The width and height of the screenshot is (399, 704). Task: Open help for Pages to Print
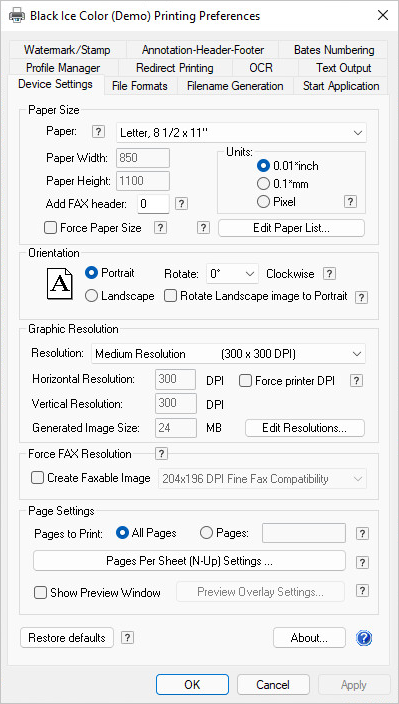[x=362, y=533]
